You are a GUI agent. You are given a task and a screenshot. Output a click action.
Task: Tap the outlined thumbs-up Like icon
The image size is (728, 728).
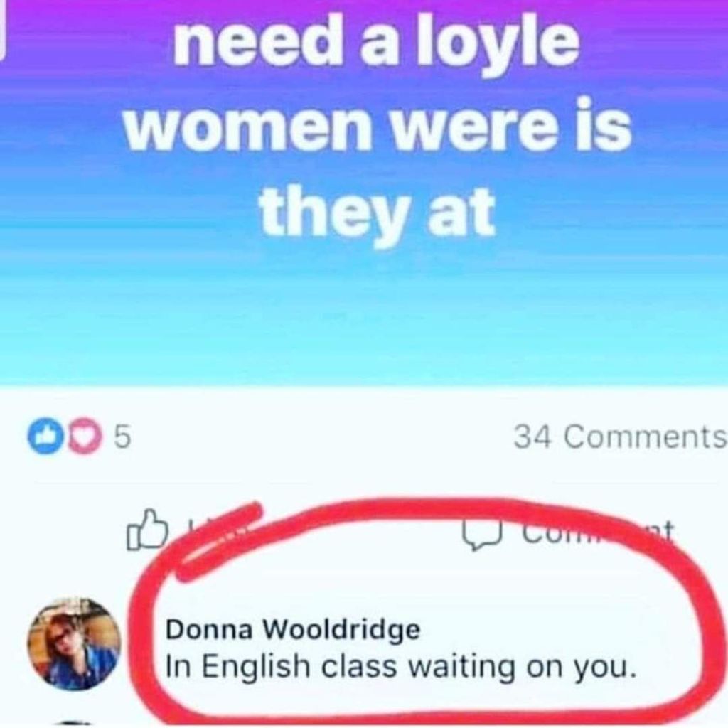pyautogui.click(x=146, y=530)
